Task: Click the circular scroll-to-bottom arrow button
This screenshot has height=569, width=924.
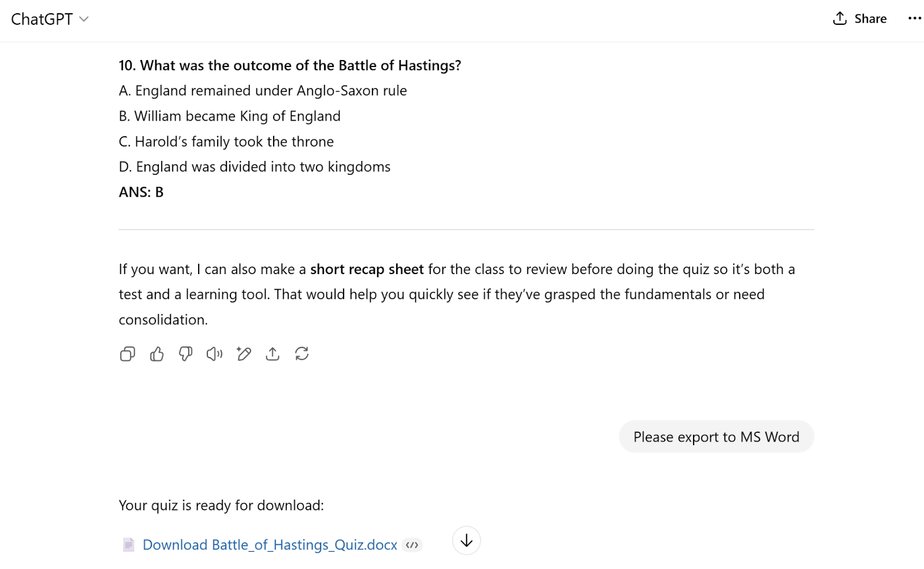Action: tap(466, 541)
